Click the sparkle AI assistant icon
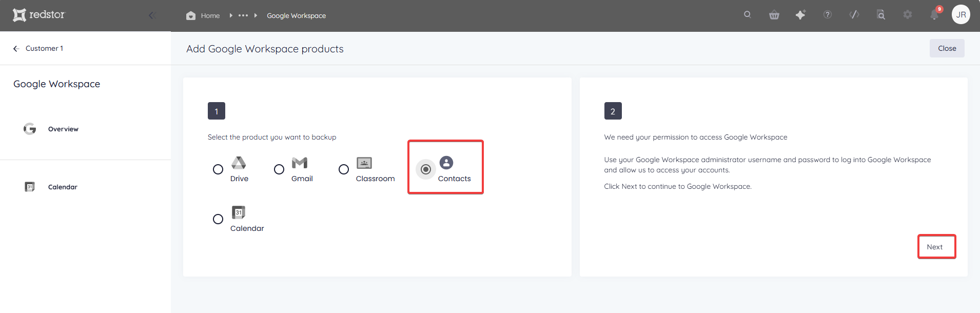The image size is (980, 313). pos(800,15)
